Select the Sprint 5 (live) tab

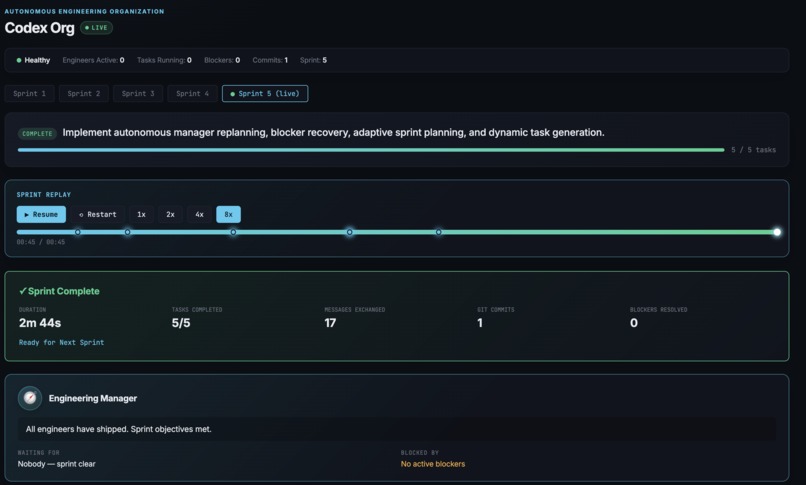[x=265, y=94]
